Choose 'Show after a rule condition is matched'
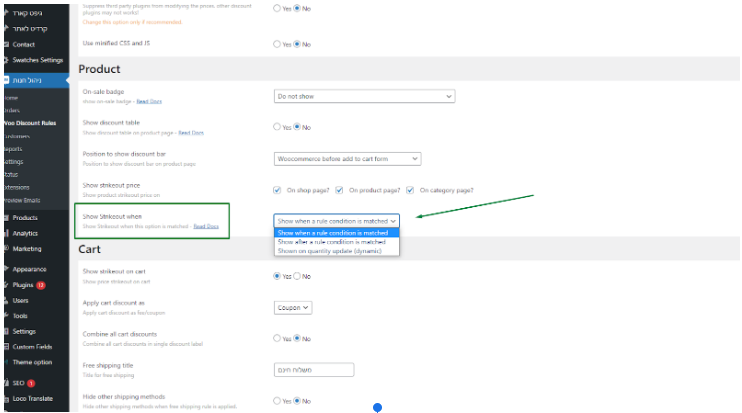Image resolution: width=742 pixels, height=413 pixels. [331, 242]
